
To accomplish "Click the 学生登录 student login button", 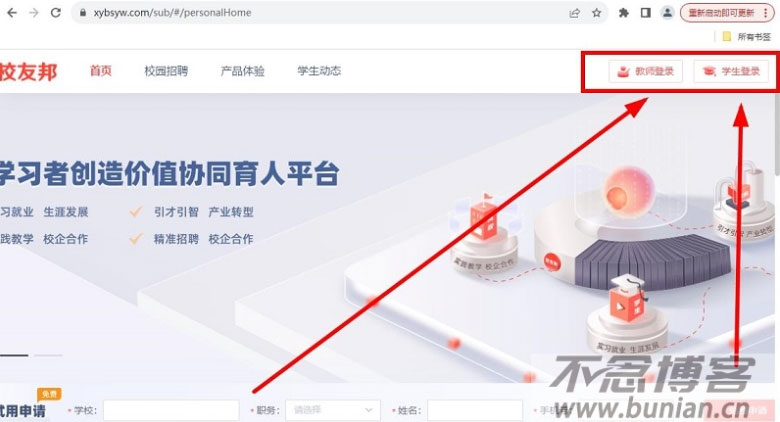I will pyautogui.click(x=731, y=71).
